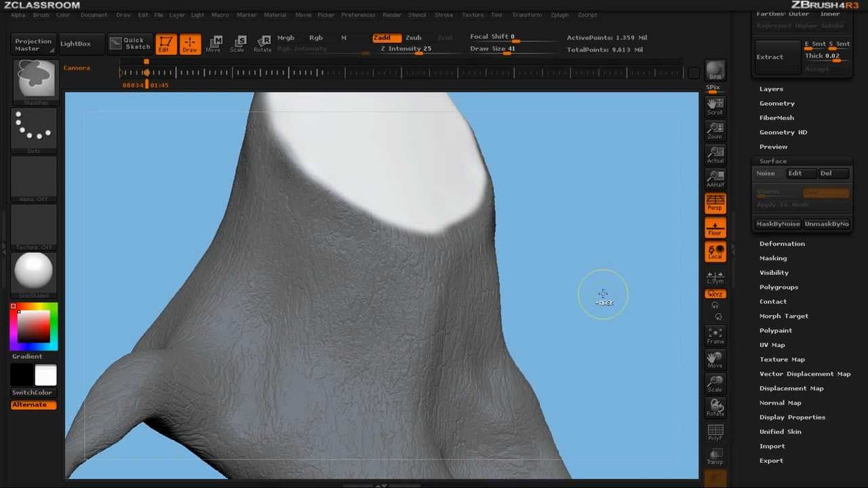Screen dimensions: 868x488
Task: Expand the Layers subpalette
Action: [x=771, y=89]
